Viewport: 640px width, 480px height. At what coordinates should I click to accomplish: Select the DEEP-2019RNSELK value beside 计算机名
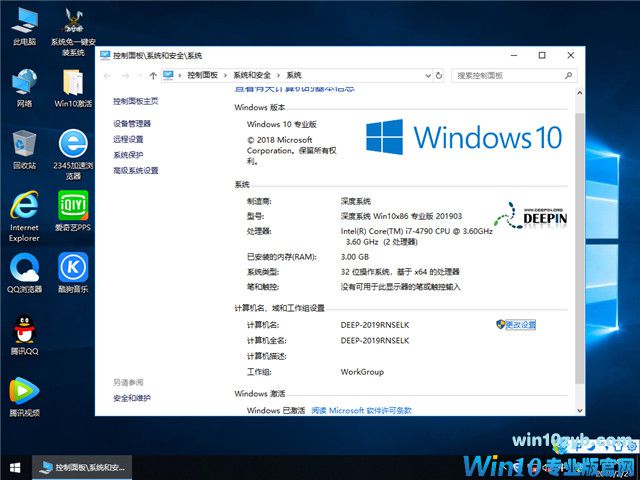[375, 325]
